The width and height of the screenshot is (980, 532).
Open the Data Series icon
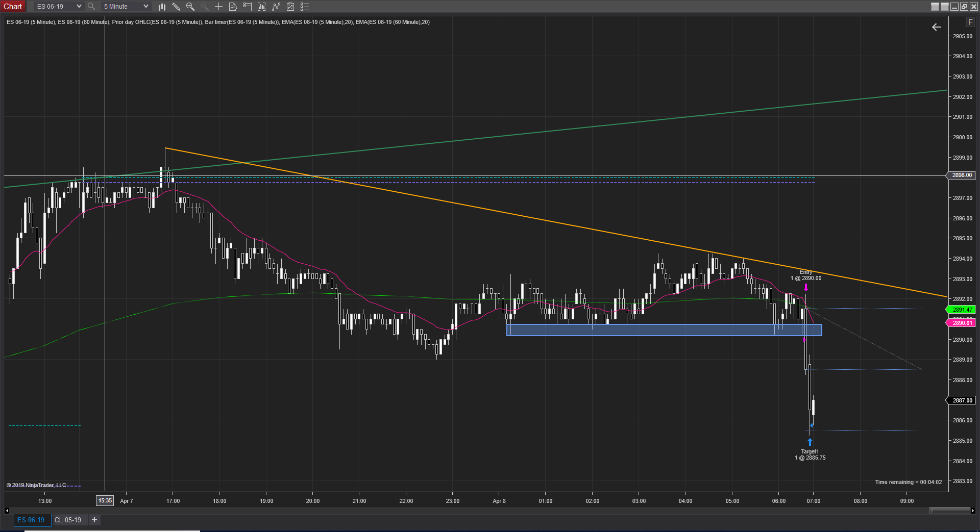pyautogui.click(x=262, y=7)
